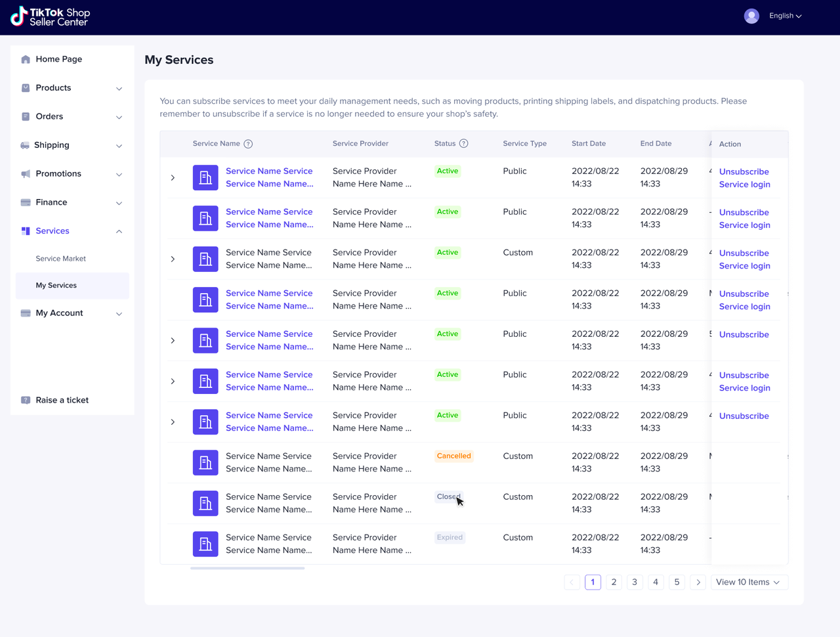Click the TikTok Shop Seller Center logo
This screenshot has width=840, height=637.
tap(50, 17)
